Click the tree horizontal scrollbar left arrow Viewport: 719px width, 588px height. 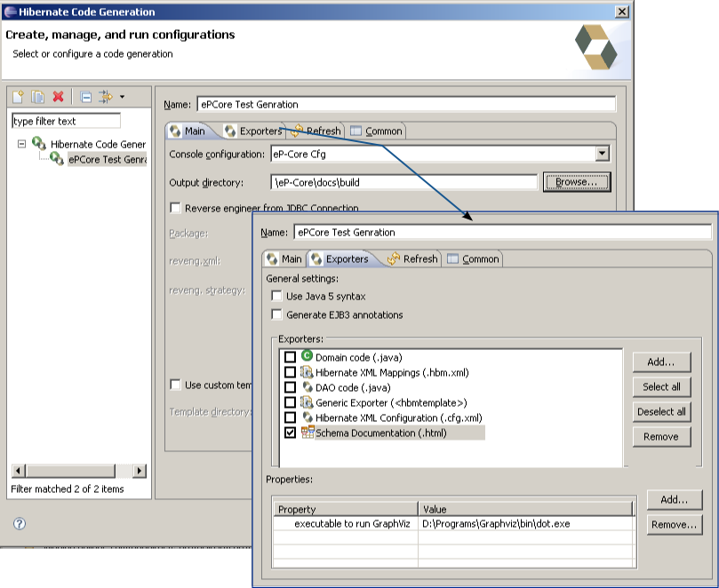[x=19, y=471]
